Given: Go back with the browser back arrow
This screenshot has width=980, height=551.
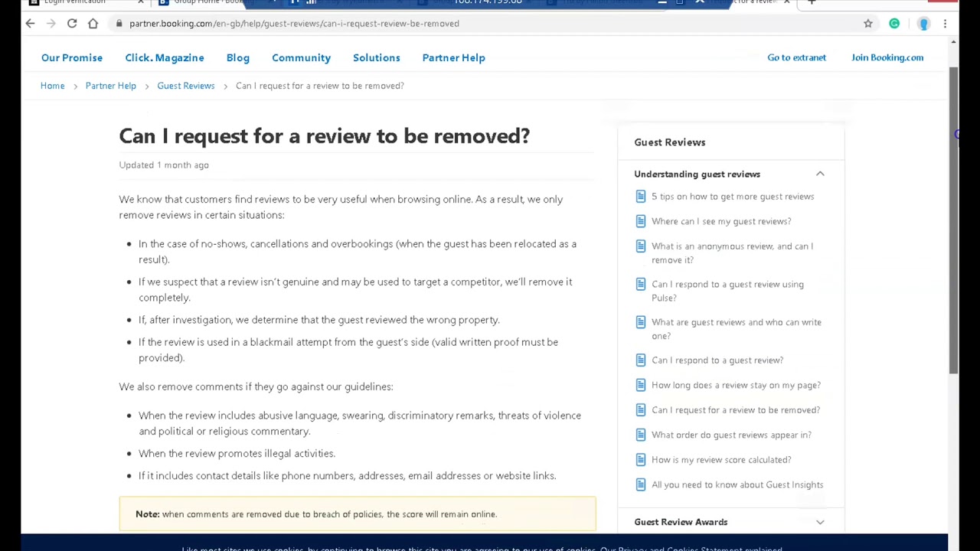Looking at the screenshot, I should [x=30, y=24].
